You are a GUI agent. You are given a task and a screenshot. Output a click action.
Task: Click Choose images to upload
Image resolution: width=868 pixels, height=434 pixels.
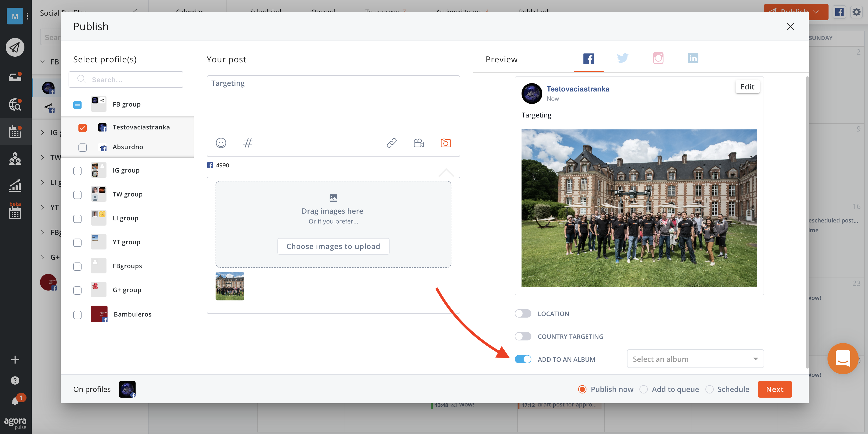(x=333, y=247)
